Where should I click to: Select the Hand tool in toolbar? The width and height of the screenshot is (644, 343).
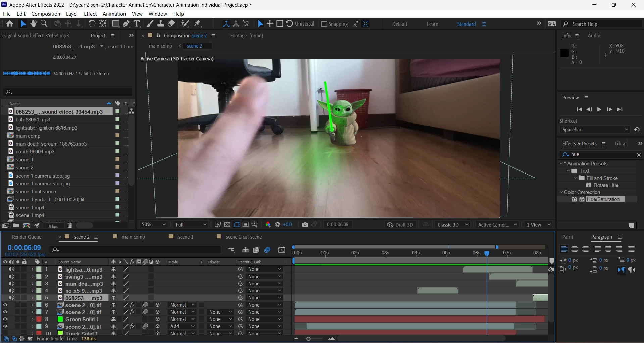(x=33, y=24)
